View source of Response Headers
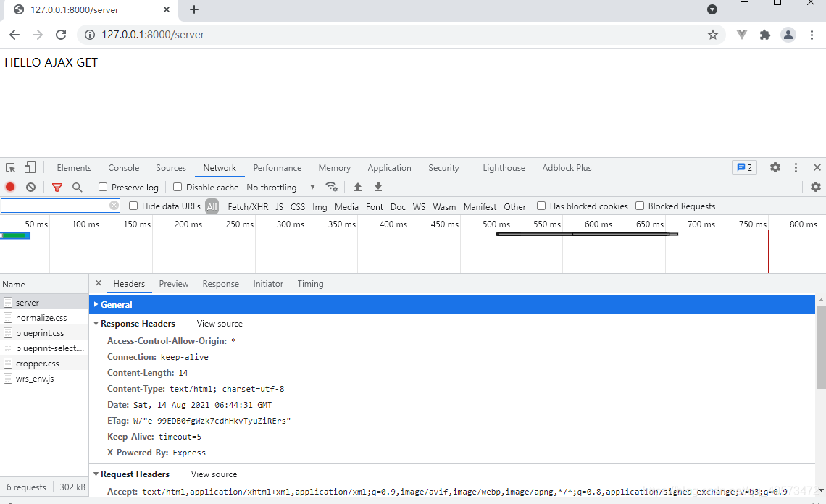826x504 pixels. [x=220, y=324]
